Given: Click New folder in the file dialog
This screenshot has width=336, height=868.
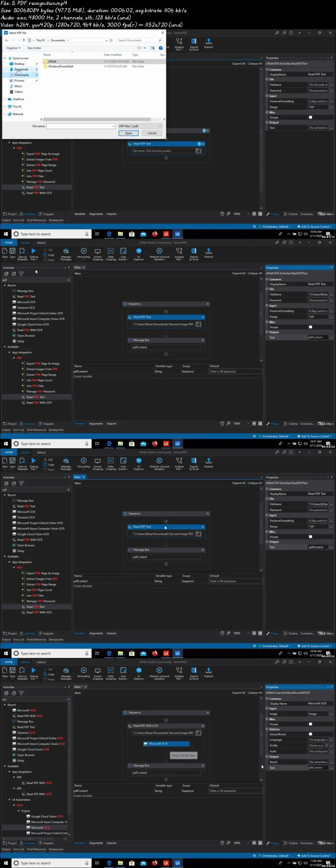Looking at the screenshot, I should (34, 48).
